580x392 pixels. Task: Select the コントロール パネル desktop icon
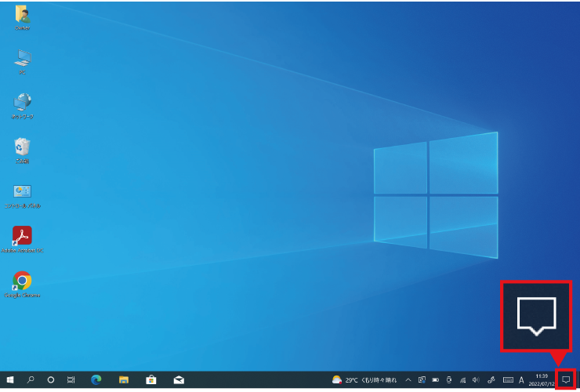pos(22,196)
